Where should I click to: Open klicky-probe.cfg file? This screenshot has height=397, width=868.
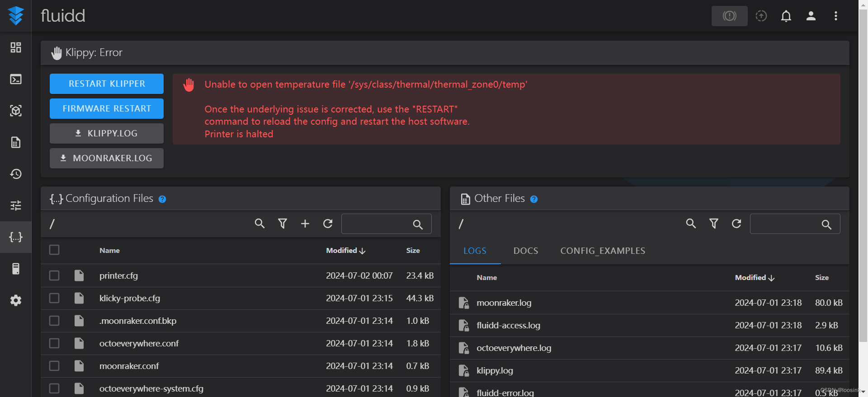(x=130, y=298)
